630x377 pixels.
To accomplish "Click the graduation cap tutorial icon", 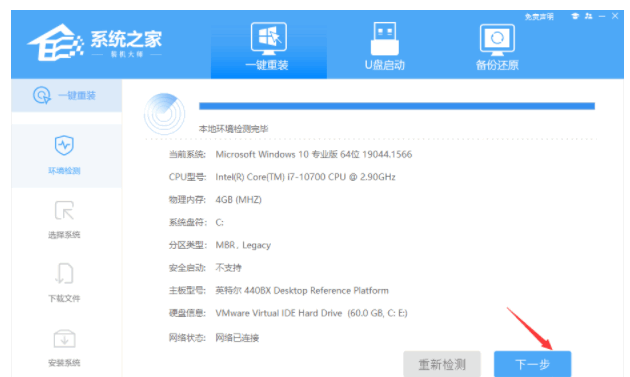I will click(x=575, y=16).
